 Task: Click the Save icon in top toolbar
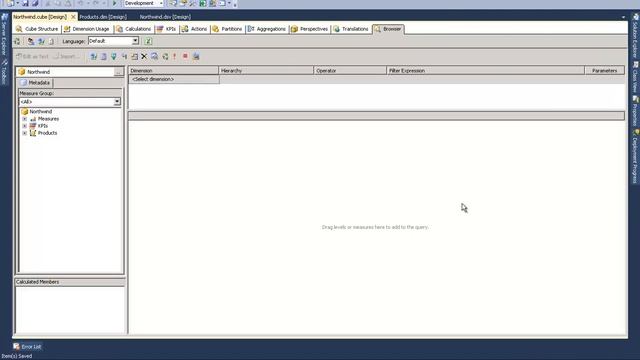pyautogui.click(x=25, y=3)
